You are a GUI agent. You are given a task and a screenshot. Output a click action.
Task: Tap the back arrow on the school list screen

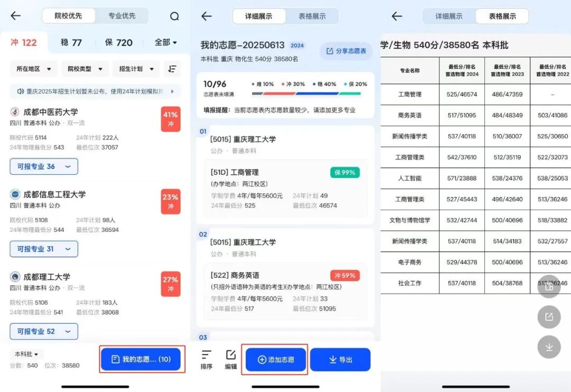[x=16, y=16]
